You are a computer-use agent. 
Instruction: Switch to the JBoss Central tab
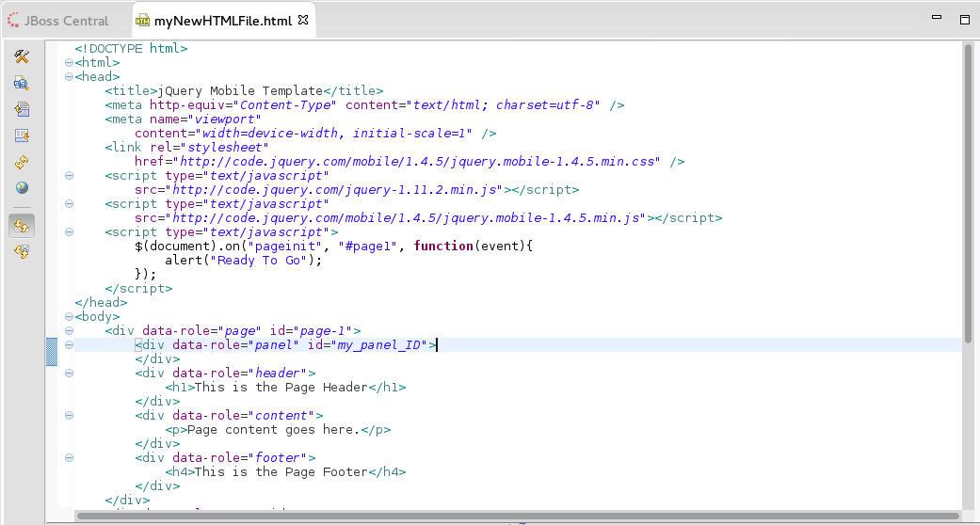(58, 21)
